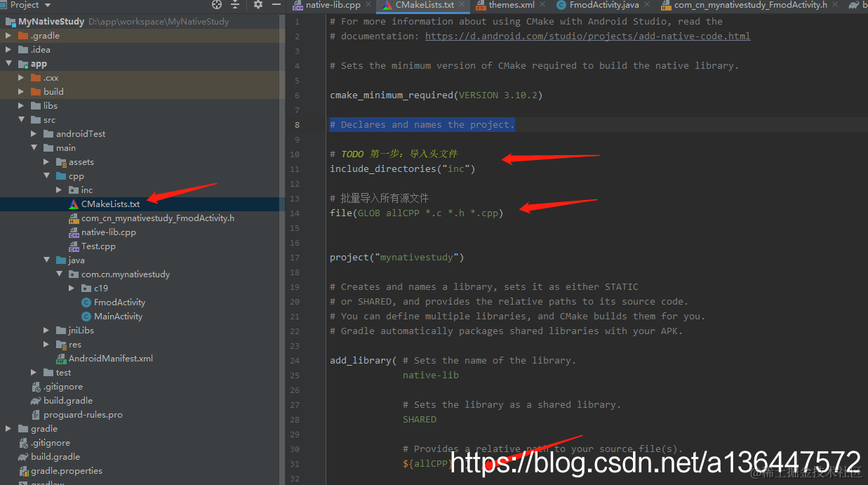868x485 pixels.
Task: Click 'project("mynativestudy")' code line
Action: pyautogui.click(x=396, y=258)
